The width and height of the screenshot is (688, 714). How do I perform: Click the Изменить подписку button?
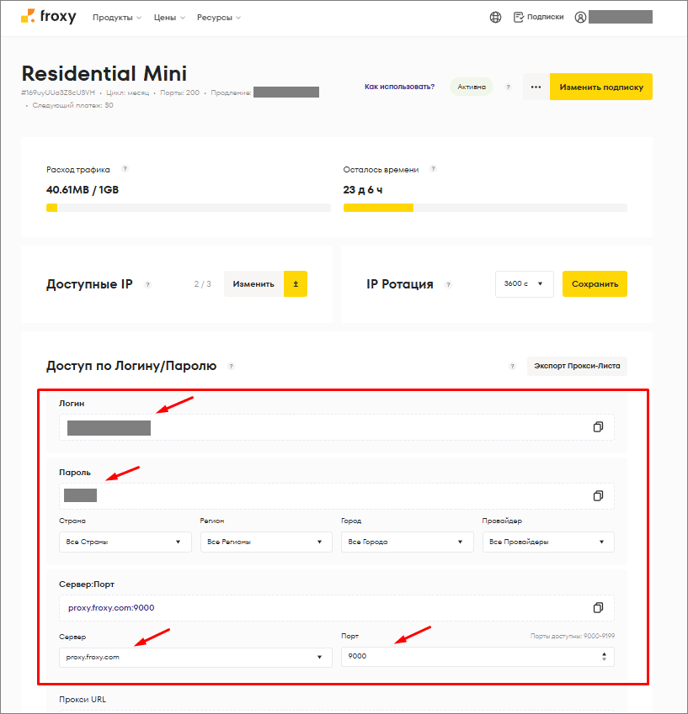pos(601,87)
